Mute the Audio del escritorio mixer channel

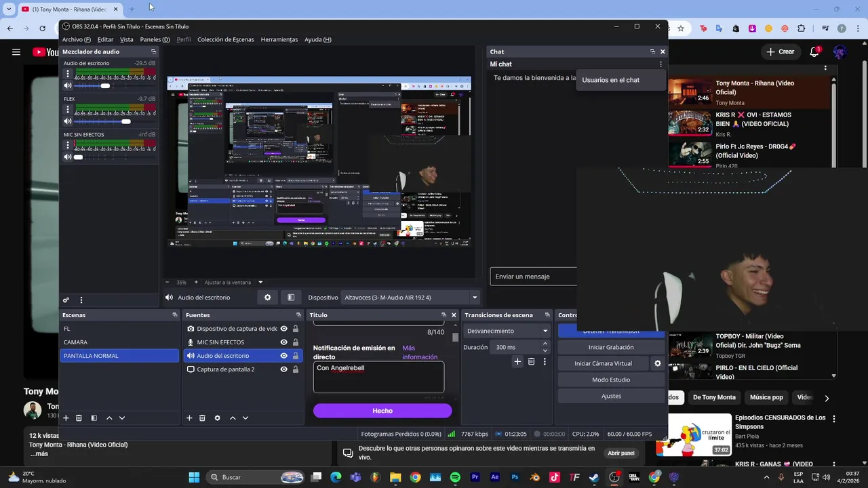click(68, 85)
